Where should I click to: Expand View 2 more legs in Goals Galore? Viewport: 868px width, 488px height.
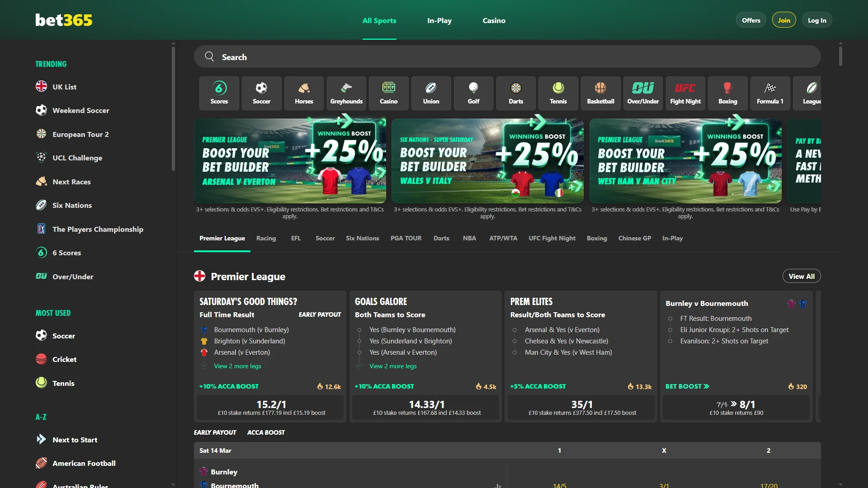[x=393, y=366]
